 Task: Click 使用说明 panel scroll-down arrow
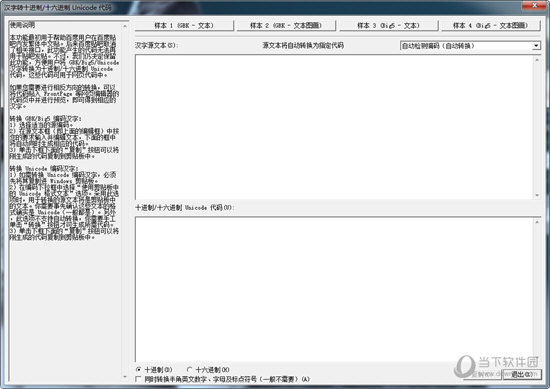click(x=125, y=377)
